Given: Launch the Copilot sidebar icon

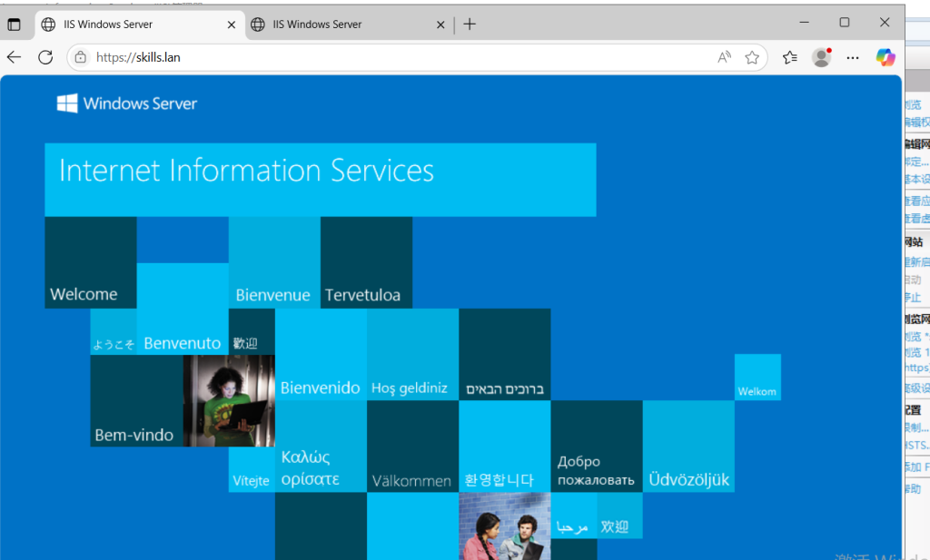Looking at the screenshot, I should click(x=885, y=57).
